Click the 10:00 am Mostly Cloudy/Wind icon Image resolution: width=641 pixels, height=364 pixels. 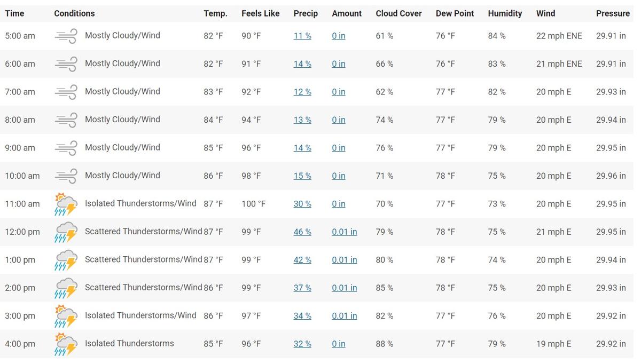66,175
